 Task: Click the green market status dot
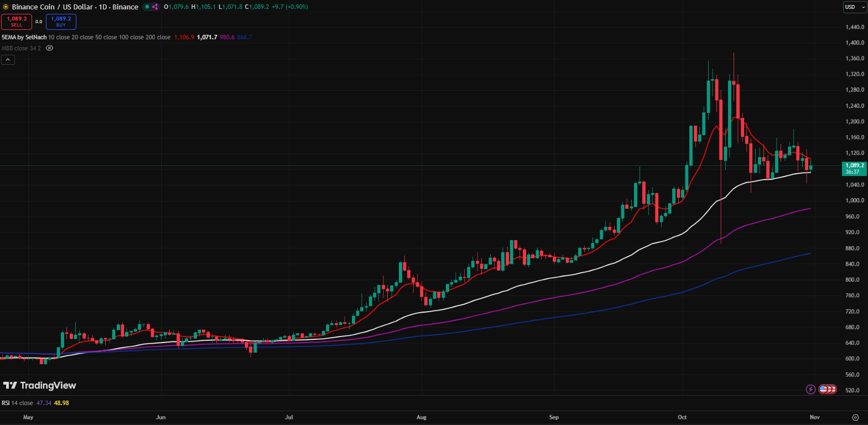(x=147, y=7)
